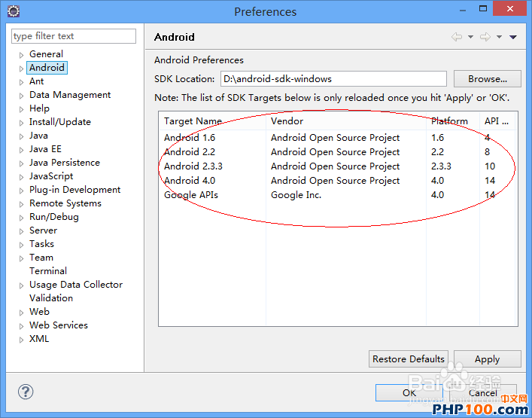Select Java preferences category

point(38,136)
